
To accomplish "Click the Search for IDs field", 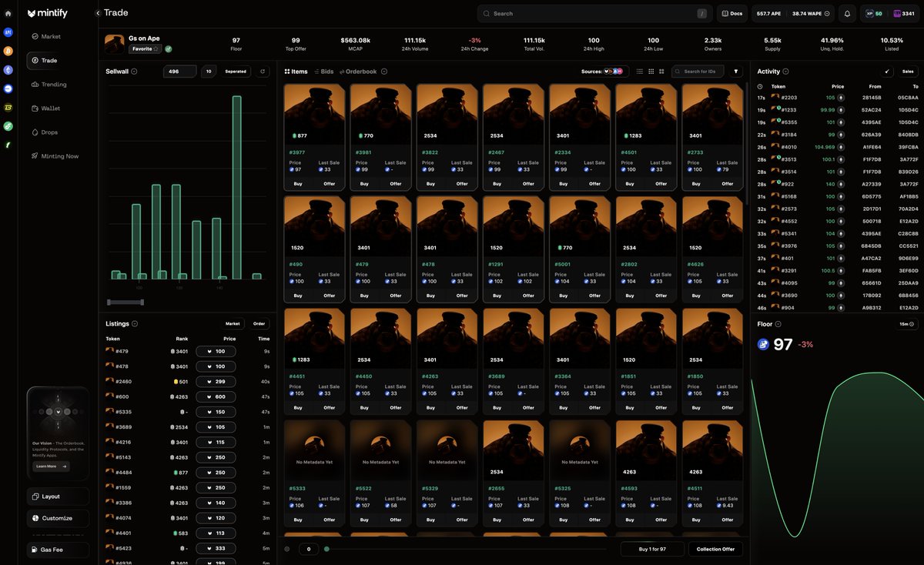I will point(698,72).
